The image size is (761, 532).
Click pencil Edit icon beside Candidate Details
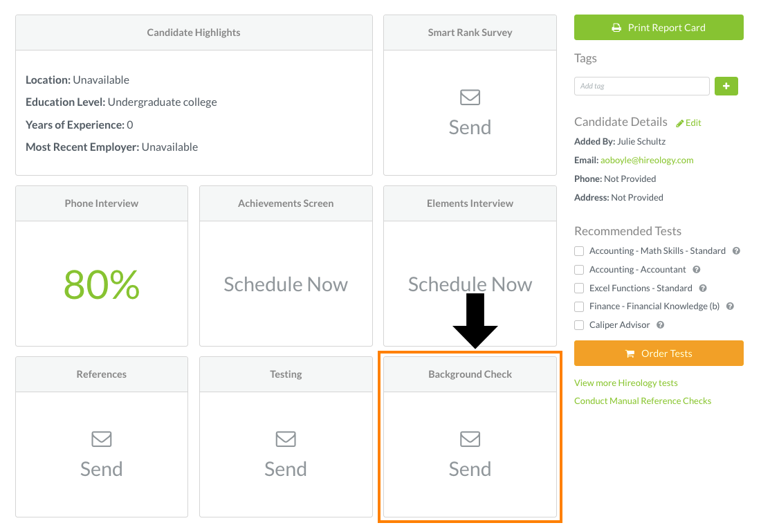tap(680, 123)
